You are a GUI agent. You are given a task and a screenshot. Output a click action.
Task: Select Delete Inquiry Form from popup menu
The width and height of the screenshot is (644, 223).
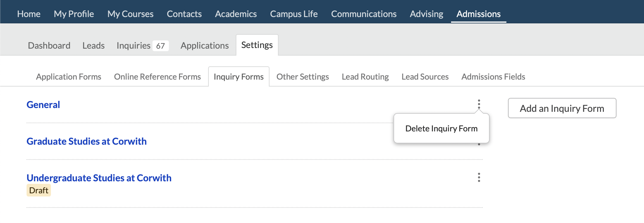(441, 129)
